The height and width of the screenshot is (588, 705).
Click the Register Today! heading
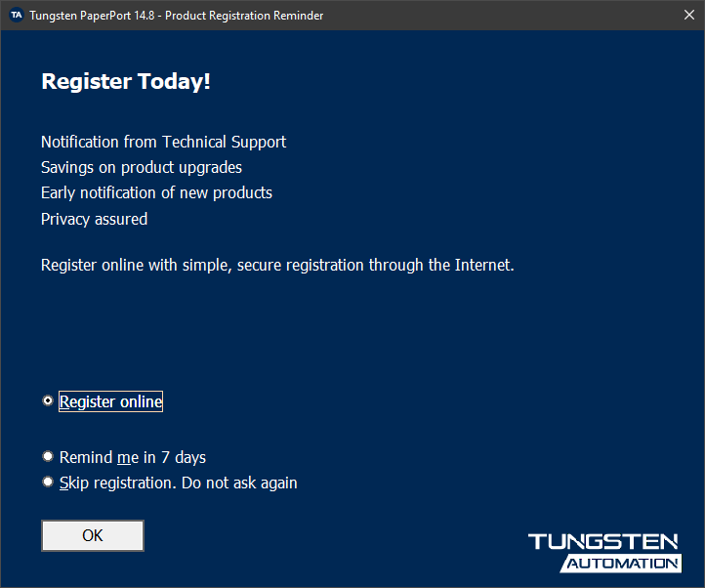(x=126, y=82)
